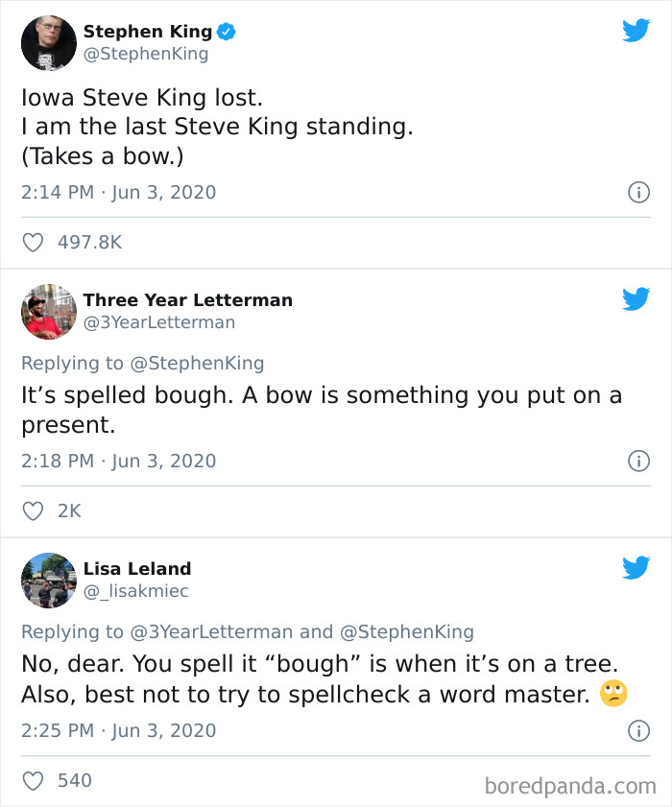
Task: Click Stephen King's verified badge
Action: click(x=227, y=33)
